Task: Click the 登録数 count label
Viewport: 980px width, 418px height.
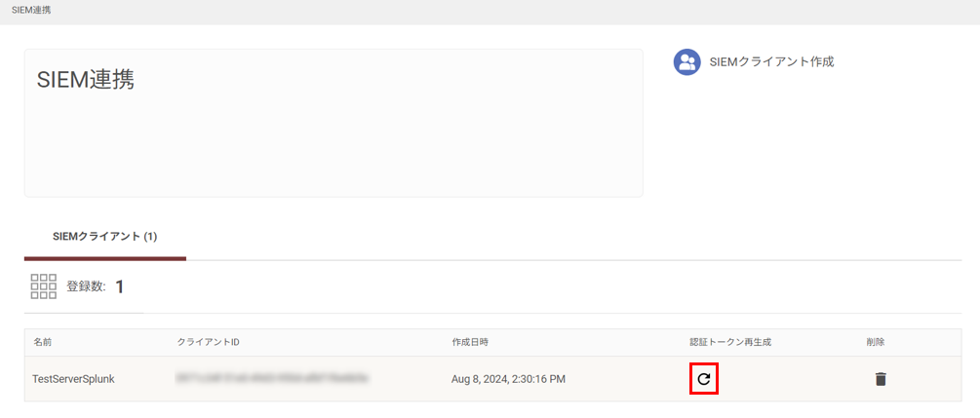Action: [x=86, y=286]
